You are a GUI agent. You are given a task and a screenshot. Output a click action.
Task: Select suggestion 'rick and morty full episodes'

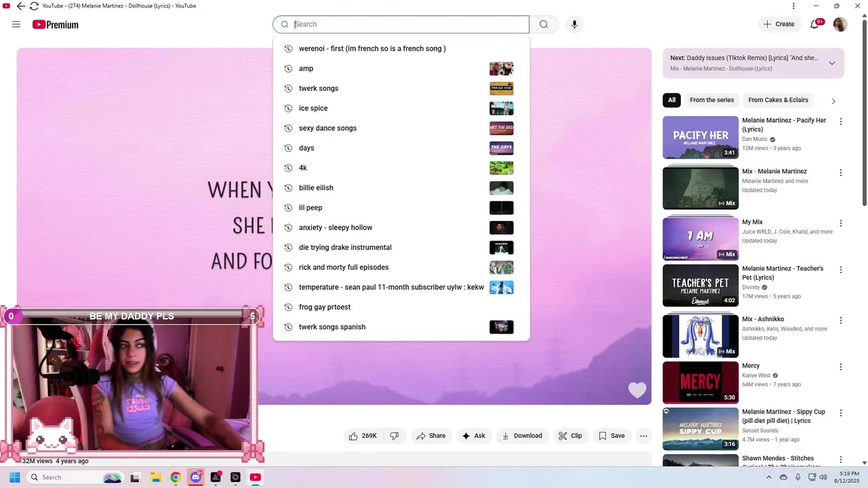(x=401, y=267)
